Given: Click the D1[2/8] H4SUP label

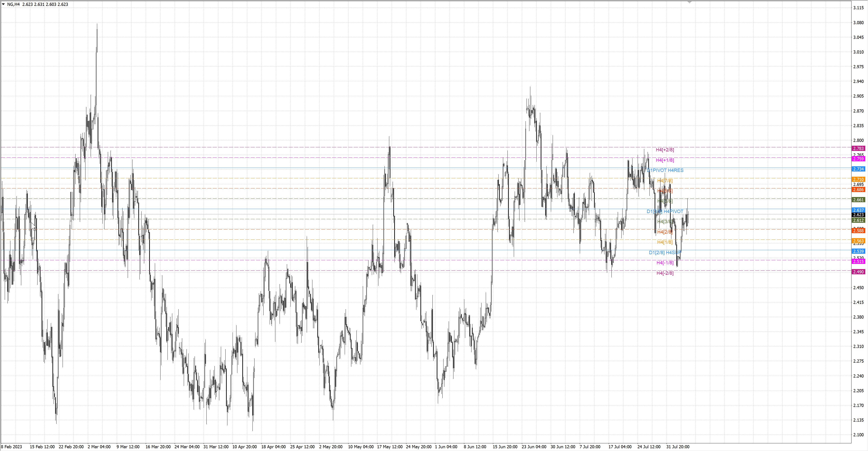Looking at the screenshot, I should [x=665, y=253].
